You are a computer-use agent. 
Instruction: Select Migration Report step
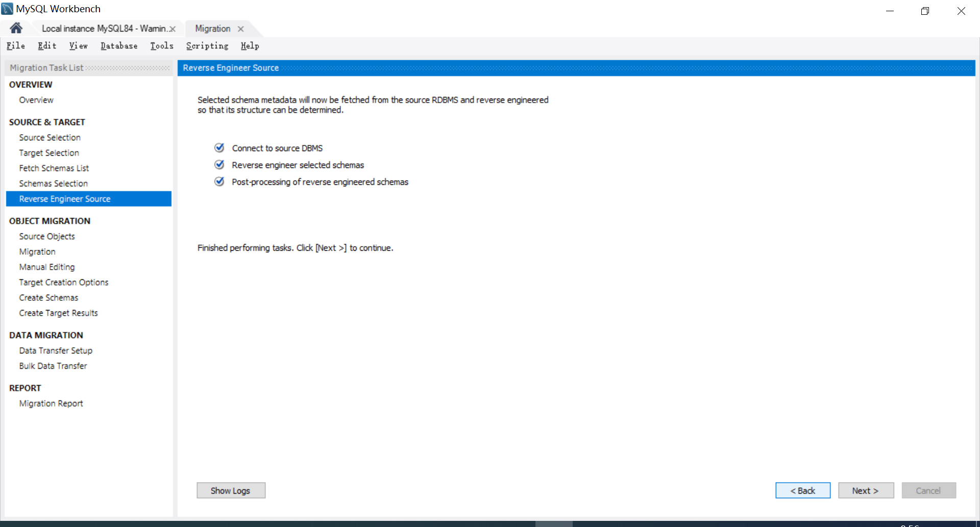(51, 403)
